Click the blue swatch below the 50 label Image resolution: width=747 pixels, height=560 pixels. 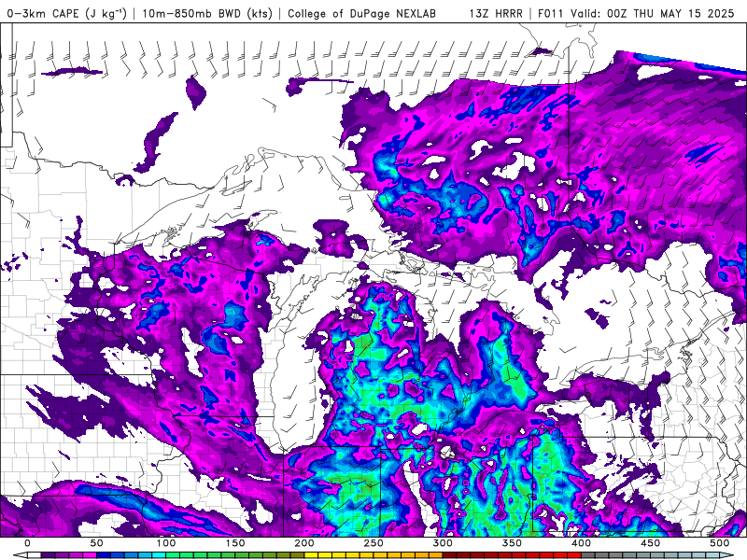(104, 555)
